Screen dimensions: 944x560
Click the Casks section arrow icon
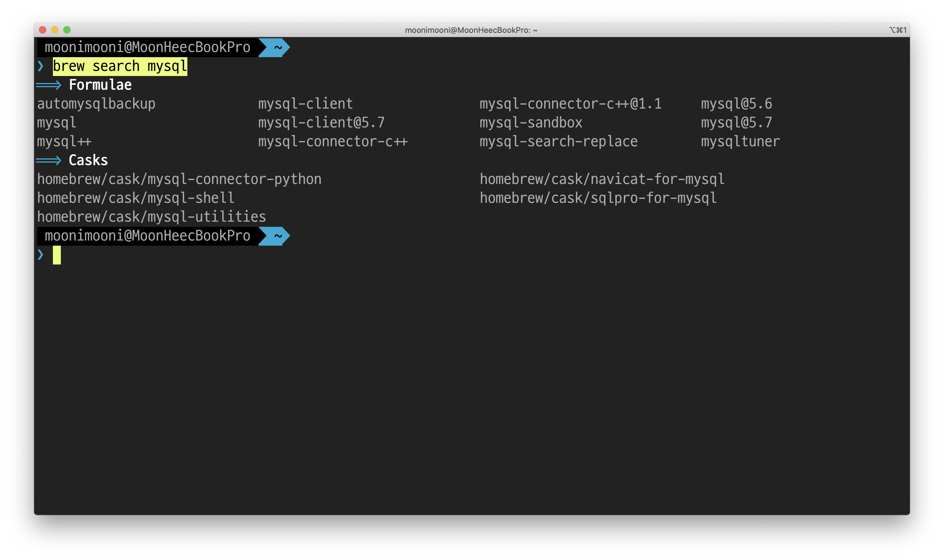pos(49,161)
